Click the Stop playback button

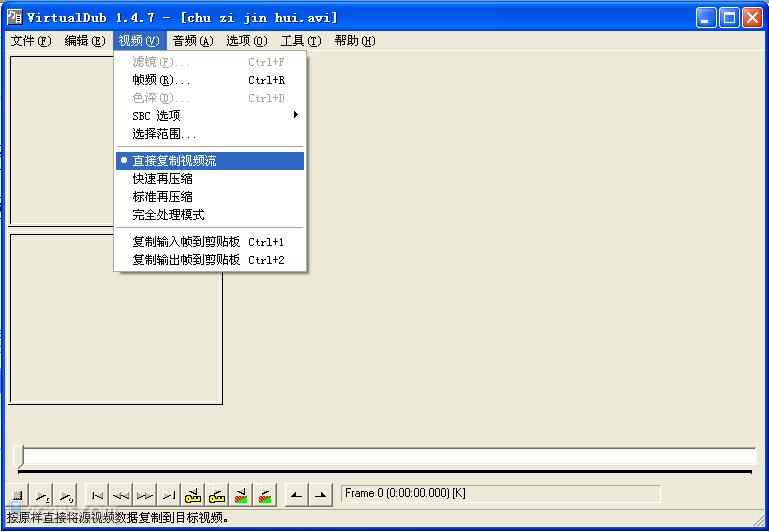(18, 495)
